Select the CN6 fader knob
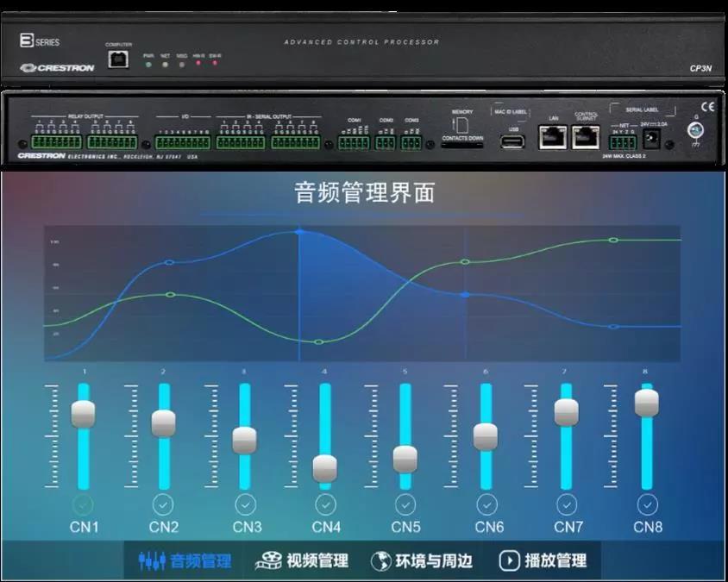Screen dimensions: 728x582 [486, 437]
